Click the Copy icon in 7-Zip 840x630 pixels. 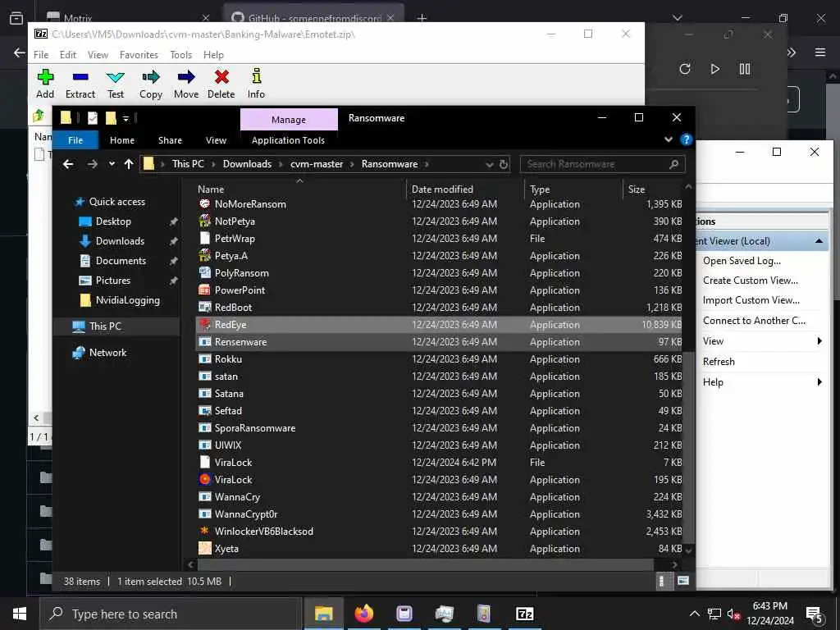click(151, 77)
